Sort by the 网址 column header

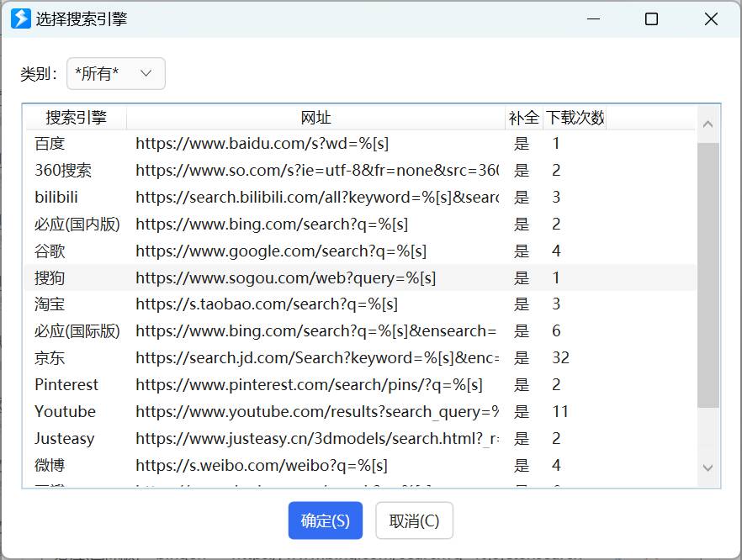click(x=315, y=118)
